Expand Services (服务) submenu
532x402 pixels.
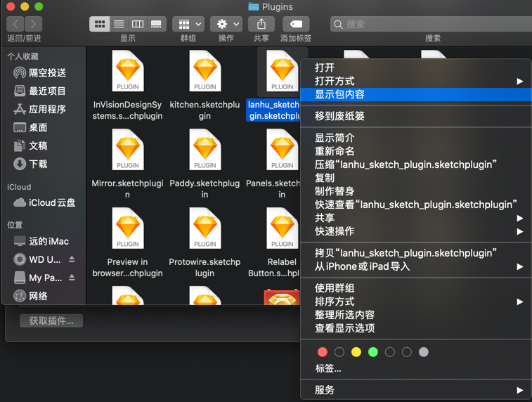pyautogui.click(x=416, y=390)
